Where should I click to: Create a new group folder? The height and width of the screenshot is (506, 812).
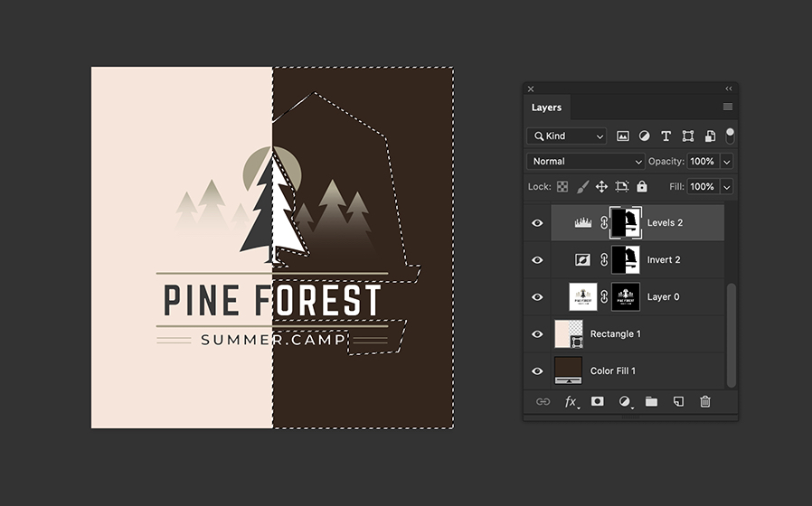coord(651,402)
